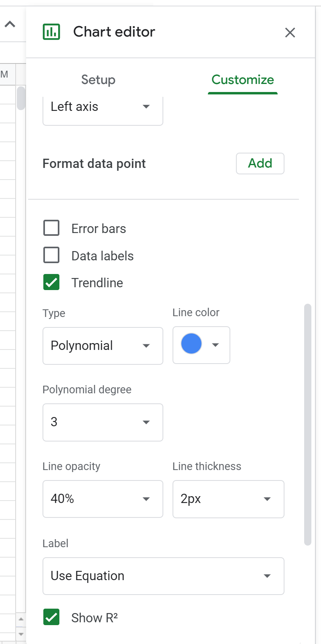Switch to the Customize tab
The height and width of the screenshot is (644, 321).
(242, 80)
